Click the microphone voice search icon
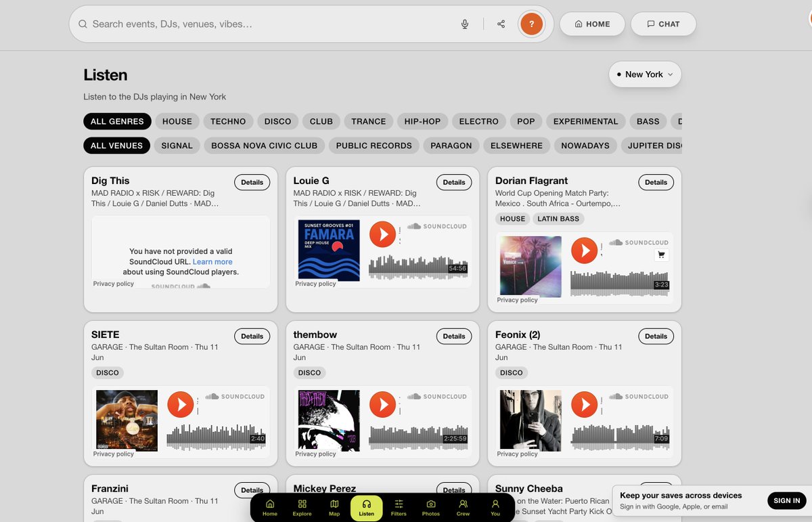 click(465, 24)
